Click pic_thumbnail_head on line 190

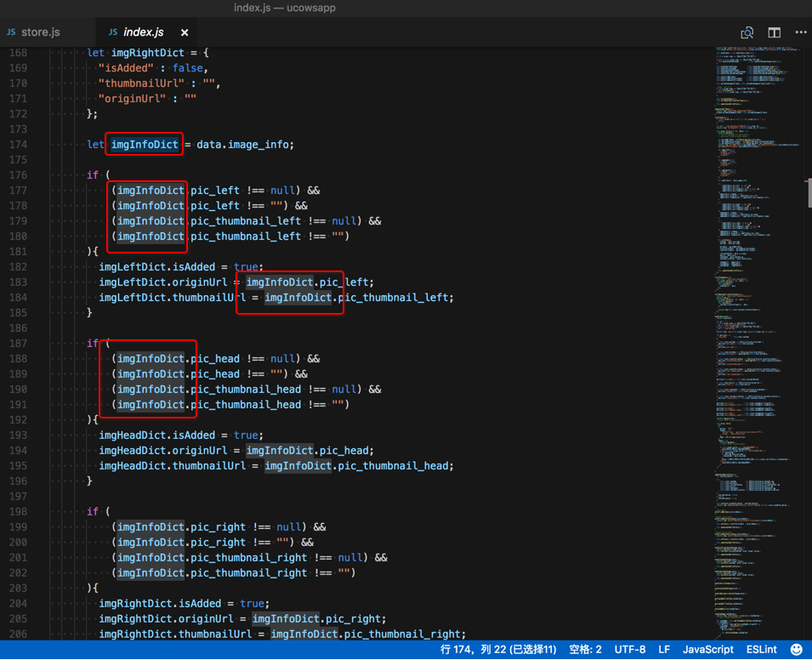pos(246,390)
